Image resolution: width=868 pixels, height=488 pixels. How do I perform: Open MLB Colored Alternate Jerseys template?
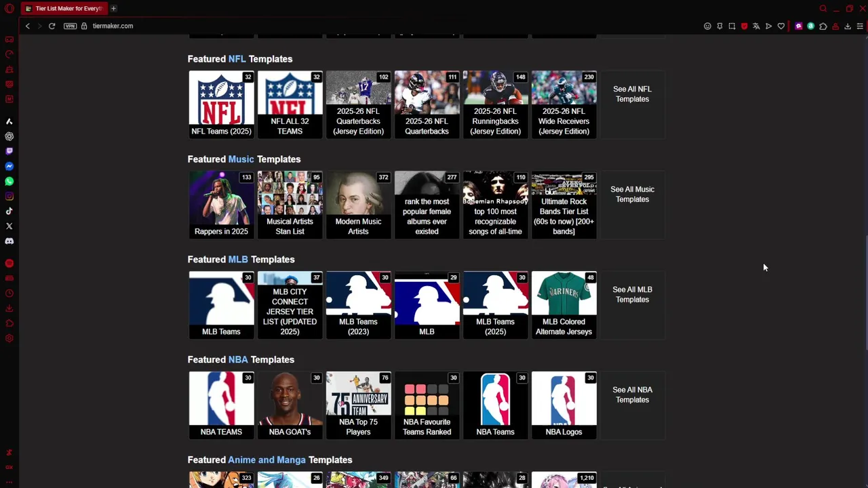pos(564,305)
